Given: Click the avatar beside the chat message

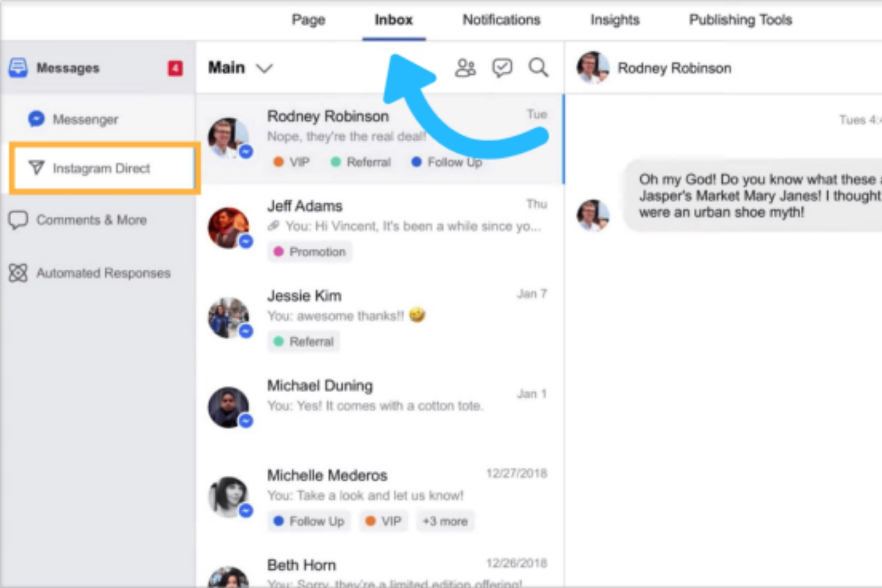Looking at the screenshot, I should pyautogui.click(x=592, y=215).
